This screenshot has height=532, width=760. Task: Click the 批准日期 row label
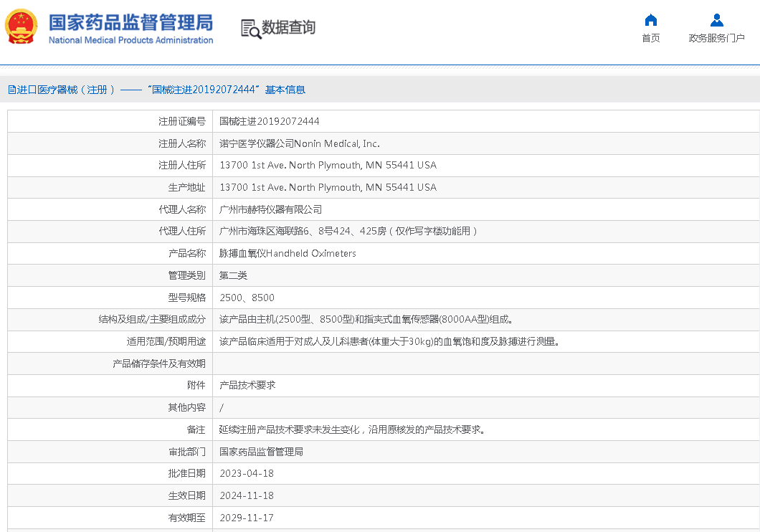[186, 473]
